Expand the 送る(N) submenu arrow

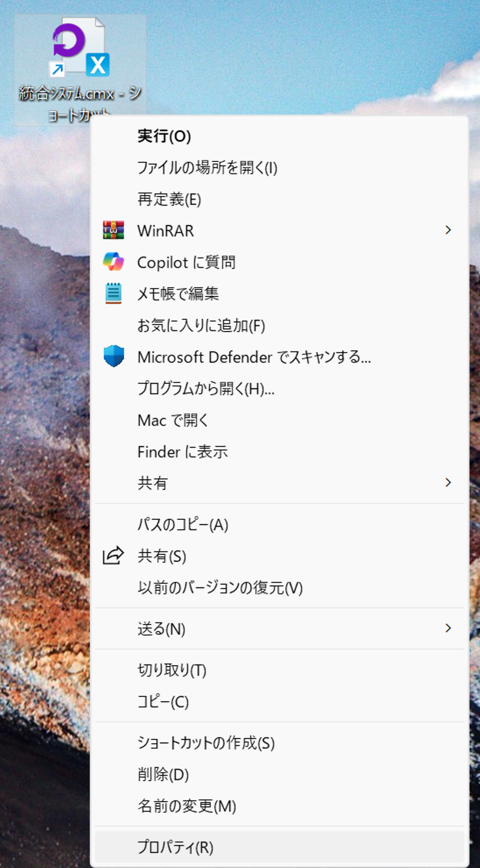pyautogui.click(x=448, y=628)
